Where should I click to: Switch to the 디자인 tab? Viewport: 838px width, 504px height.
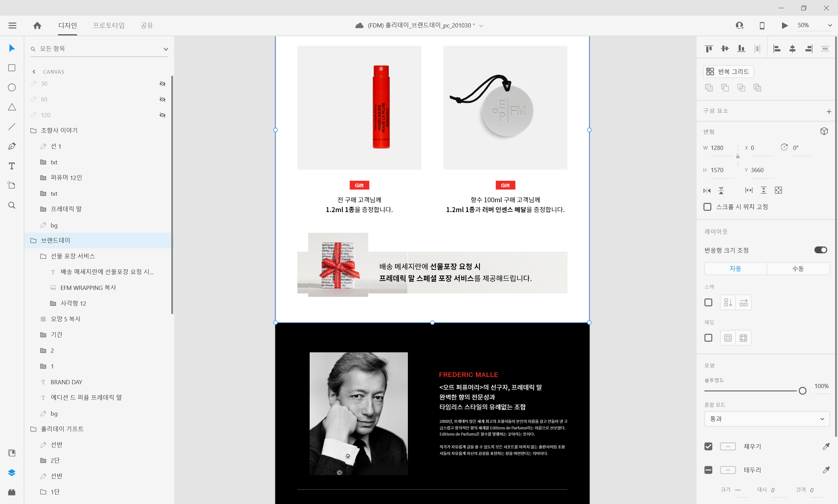(68, 26)
